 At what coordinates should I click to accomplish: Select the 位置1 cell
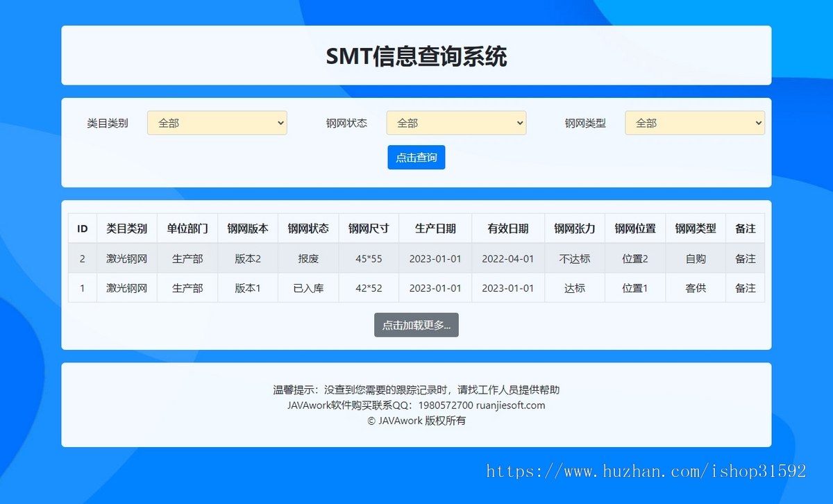tap(635, 287)
